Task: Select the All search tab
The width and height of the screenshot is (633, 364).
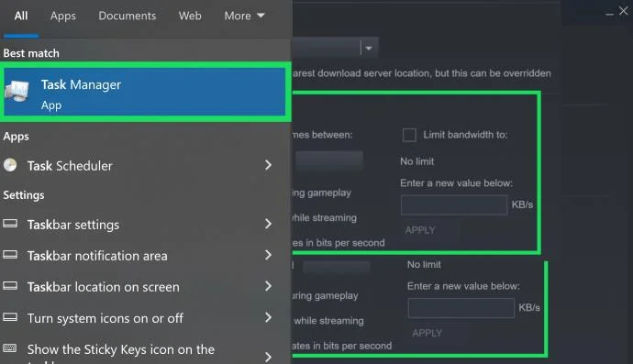Action: (21, 16)
